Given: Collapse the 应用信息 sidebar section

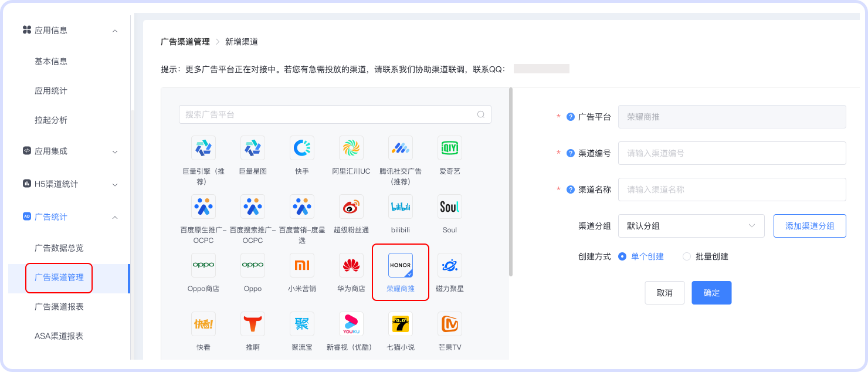Looking at the screenshot, I should tap(115, 31).
